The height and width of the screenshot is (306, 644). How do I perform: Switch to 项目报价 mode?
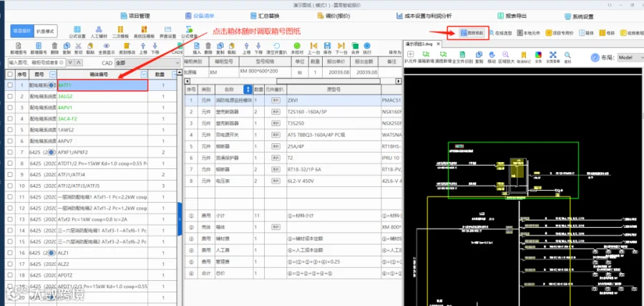click(21, 31)
